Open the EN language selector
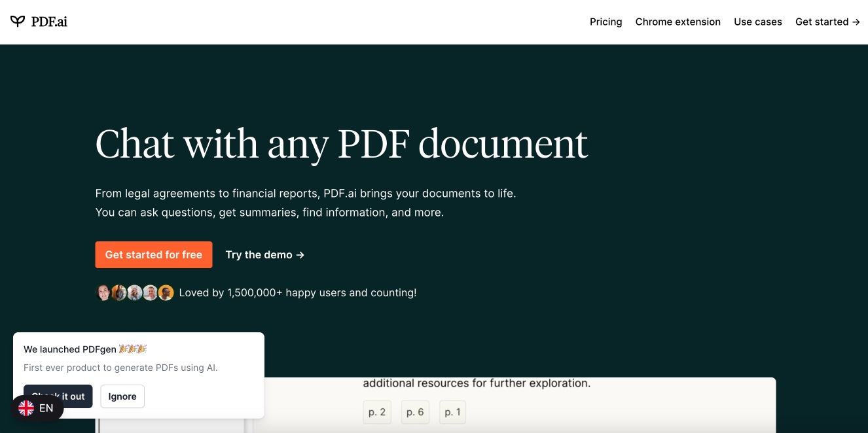 click(37, 408)
